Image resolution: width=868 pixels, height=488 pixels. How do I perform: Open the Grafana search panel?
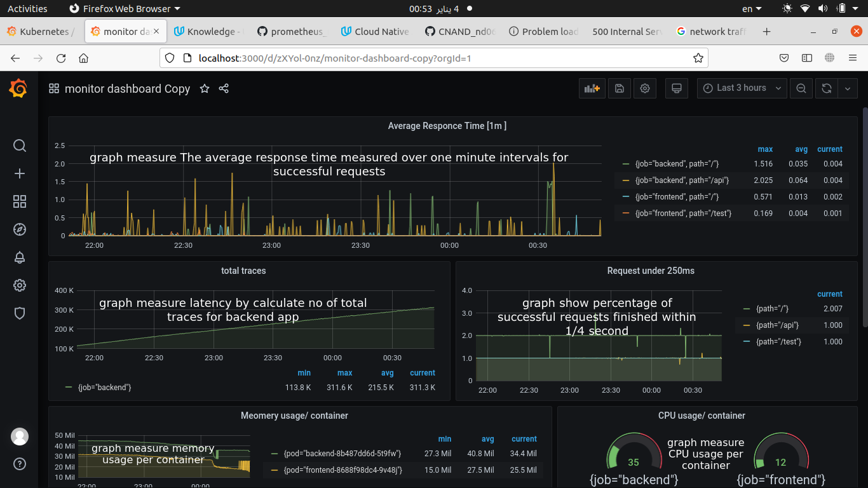click(19, 146)
